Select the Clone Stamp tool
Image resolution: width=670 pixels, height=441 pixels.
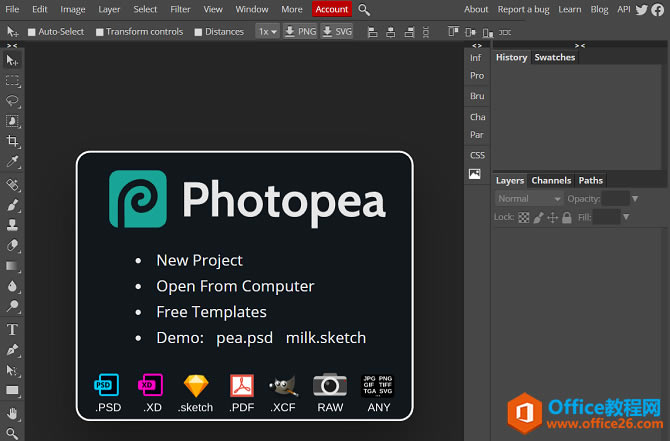[12, 225]
